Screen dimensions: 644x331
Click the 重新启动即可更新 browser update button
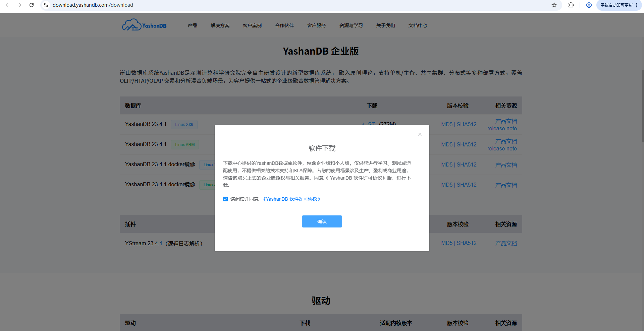coord(616,5)
